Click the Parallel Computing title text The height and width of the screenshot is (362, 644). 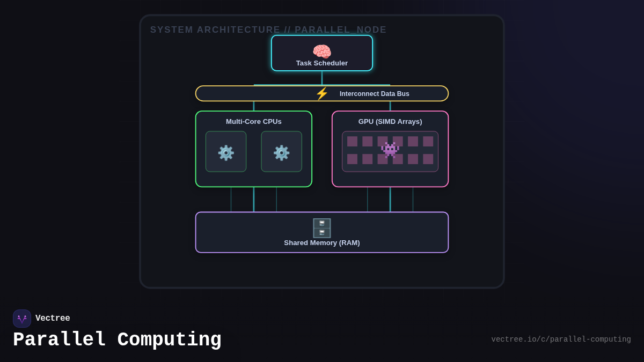tap(117, 339)
